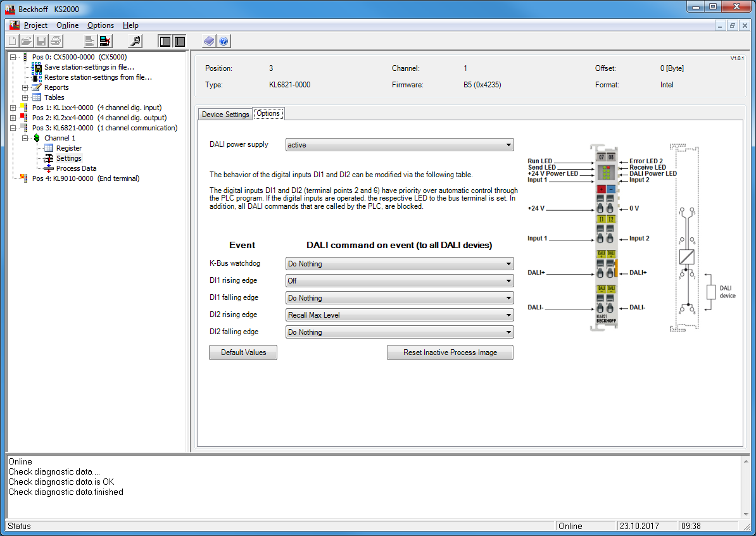Open the DI1 rising edge command dropdown
756x536 pixels.
tap(400, 281)
